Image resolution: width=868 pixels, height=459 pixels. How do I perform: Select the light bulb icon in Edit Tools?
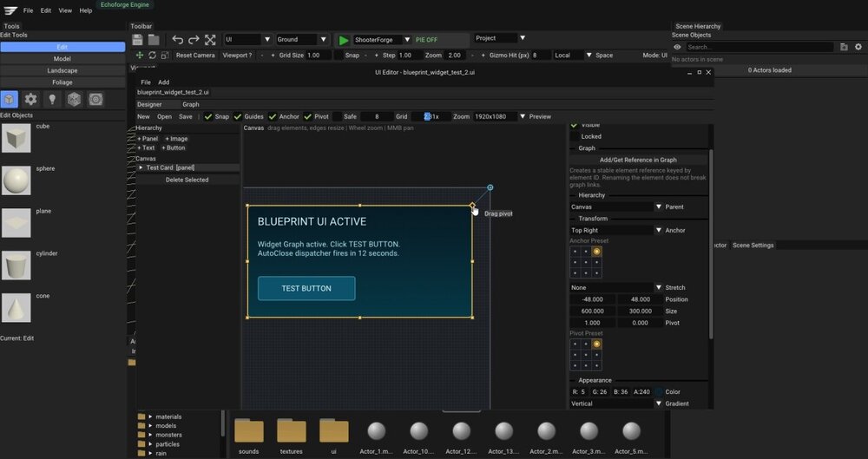click(x=52, y=99)
